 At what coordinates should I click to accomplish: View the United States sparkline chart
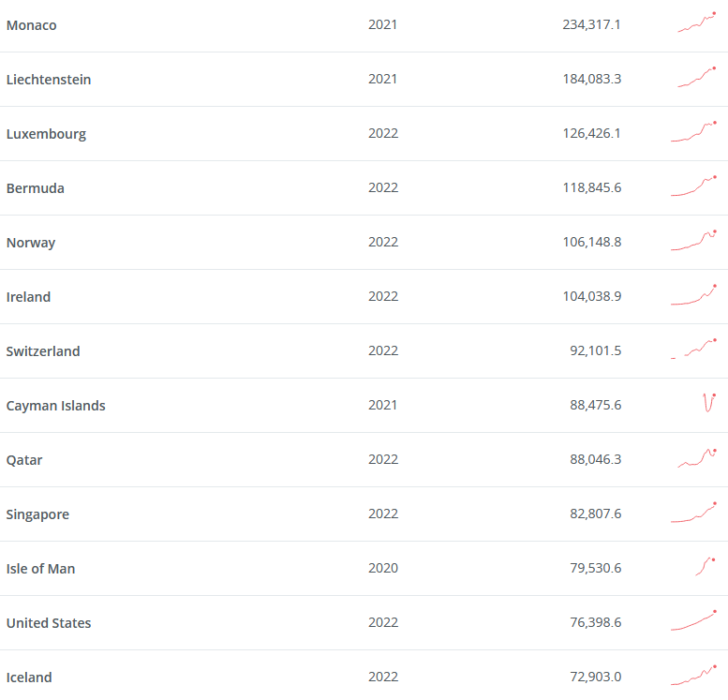[x=693, y=620]
